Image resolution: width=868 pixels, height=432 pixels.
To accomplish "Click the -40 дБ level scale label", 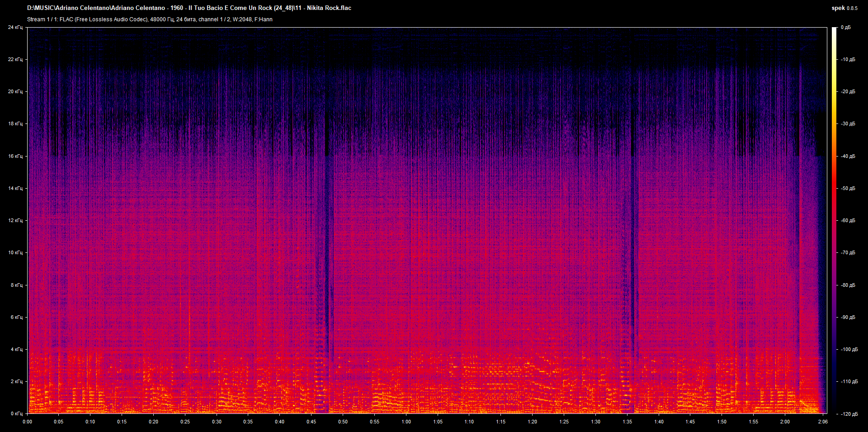I will [848, 157].
